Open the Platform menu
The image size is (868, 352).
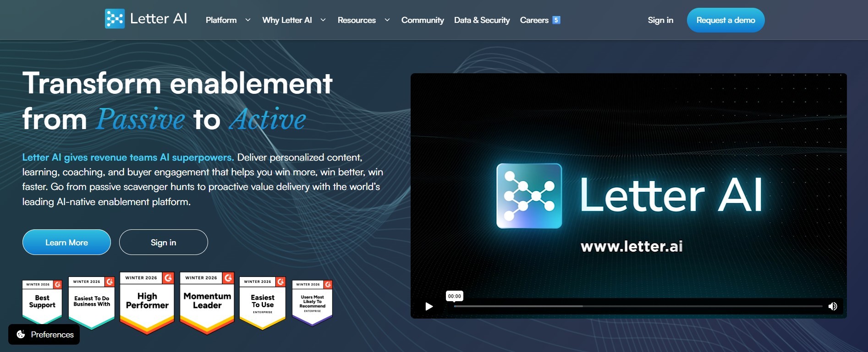(221, 20)
